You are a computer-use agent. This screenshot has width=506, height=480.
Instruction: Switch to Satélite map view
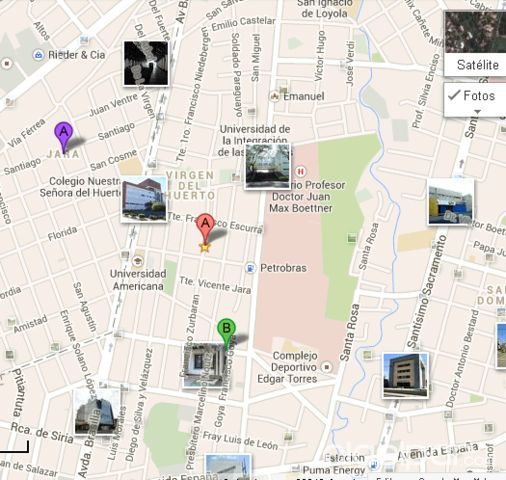click(x=476, y=43)
